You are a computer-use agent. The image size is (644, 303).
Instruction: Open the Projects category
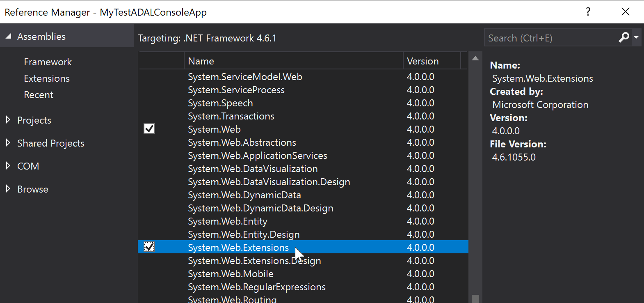click(34, 120)
